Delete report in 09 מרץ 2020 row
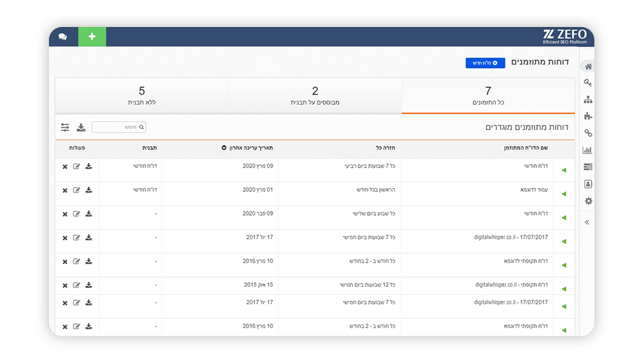 point(65,167)
